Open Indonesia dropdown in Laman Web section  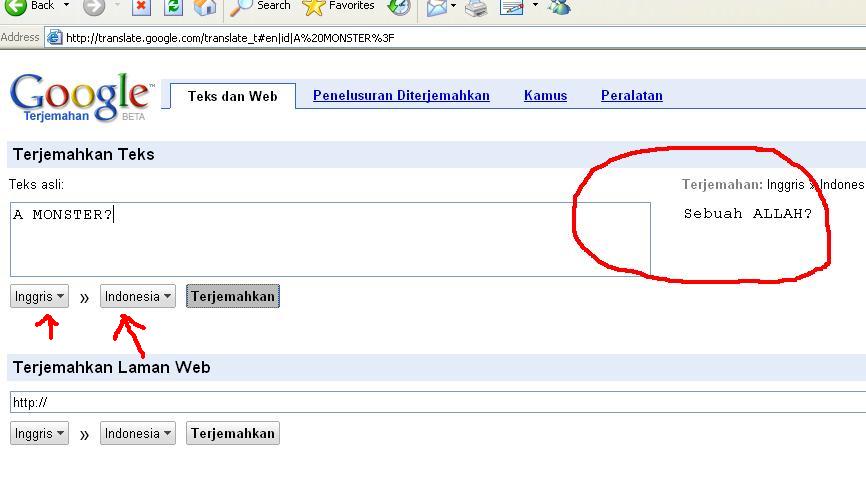coord(138,434)
